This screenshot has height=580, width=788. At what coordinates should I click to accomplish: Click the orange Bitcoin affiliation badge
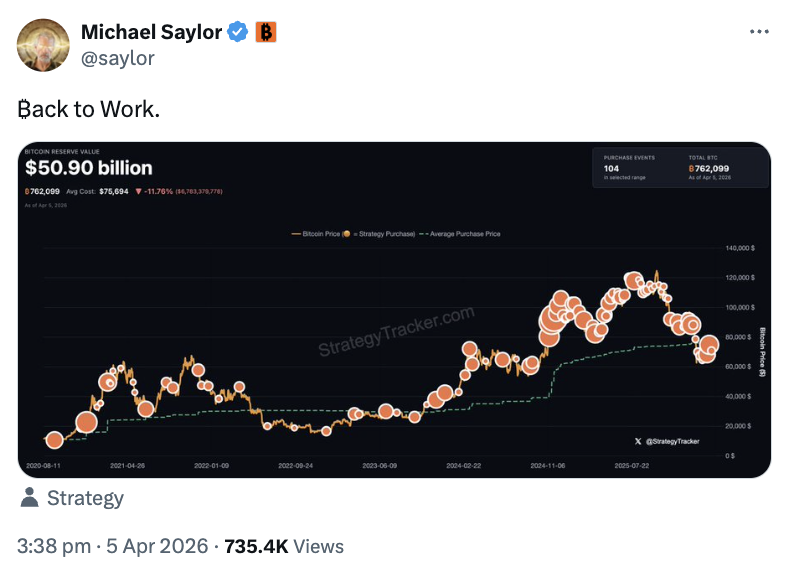click(266, 32)
